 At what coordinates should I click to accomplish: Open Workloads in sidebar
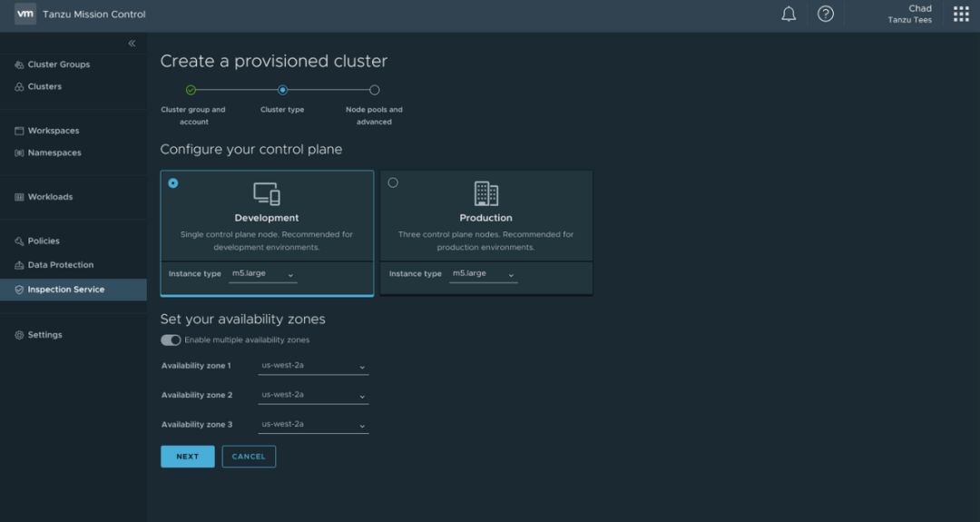[x=50, y=197]
